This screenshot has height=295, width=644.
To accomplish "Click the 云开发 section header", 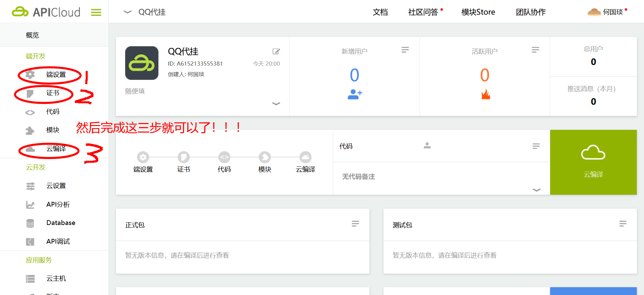I will [x=35, y=167].
